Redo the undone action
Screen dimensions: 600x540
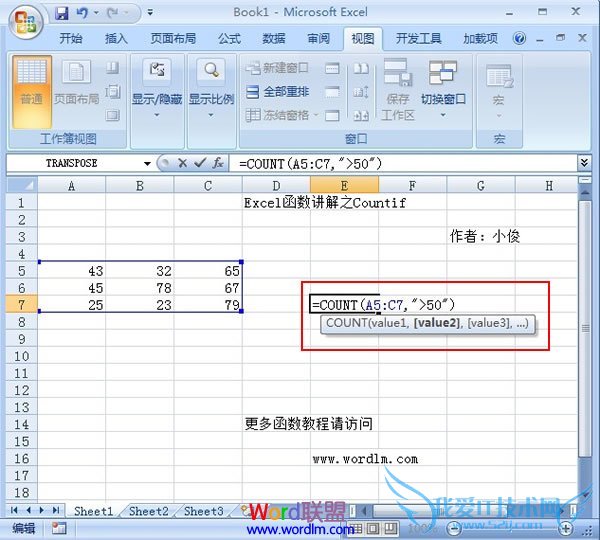point(112,13)
